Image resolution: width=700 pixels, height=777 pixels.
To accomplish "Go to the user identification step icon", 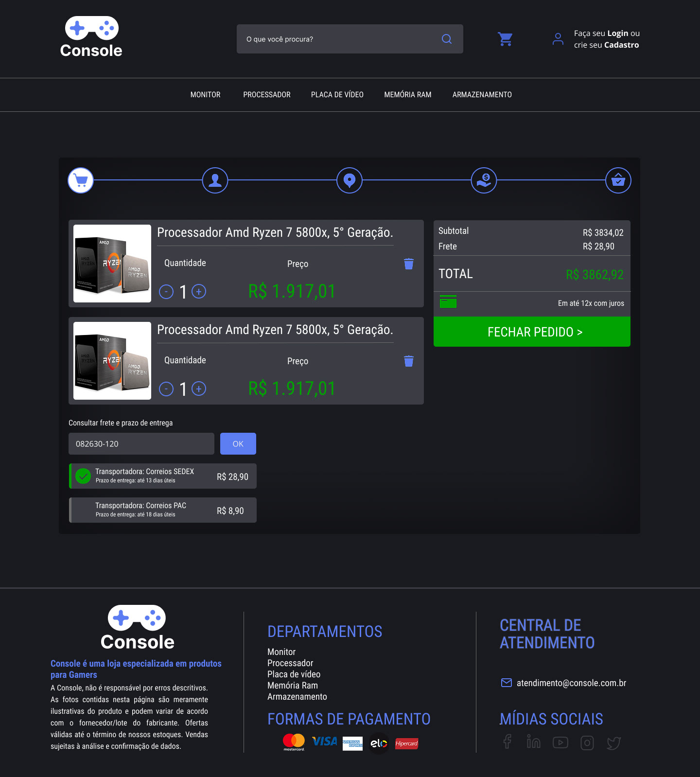I will coord(215,180).
